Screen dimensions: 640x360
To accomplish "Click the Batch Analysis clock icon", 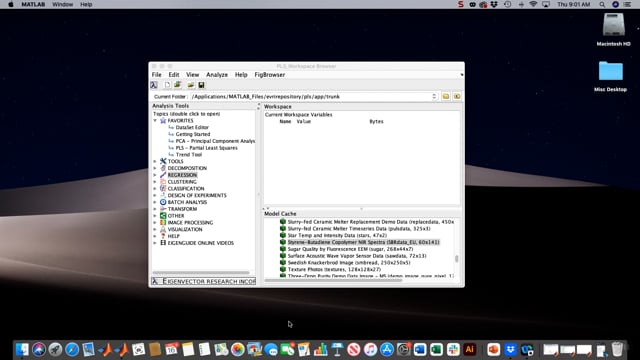I will coord(163,202).
